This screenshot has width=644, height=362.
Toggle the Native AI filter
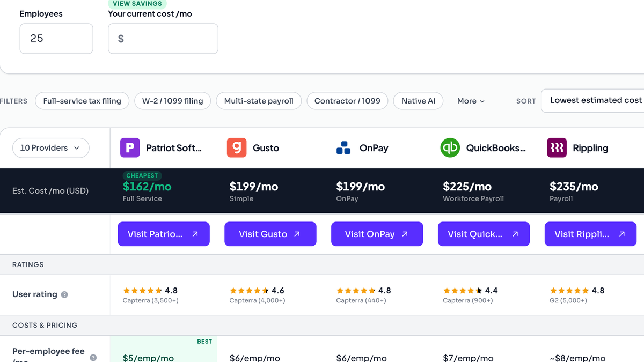point(419,101)
